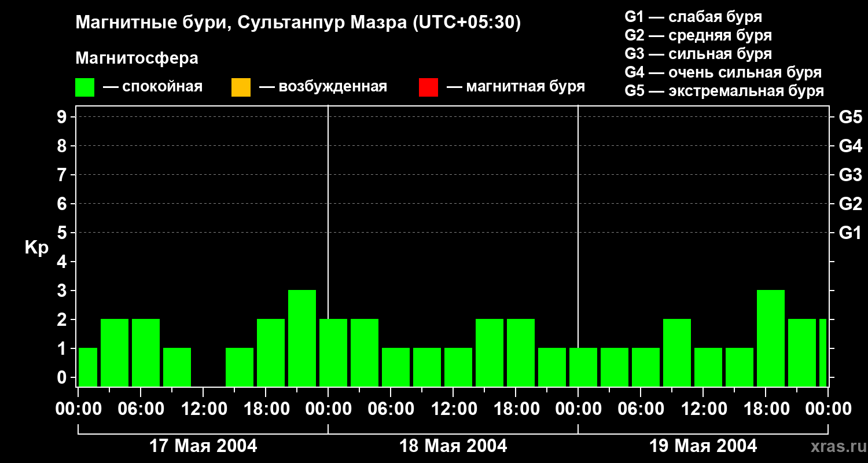Click the '12:00' time label under 17 May

[x=203, y=409]
